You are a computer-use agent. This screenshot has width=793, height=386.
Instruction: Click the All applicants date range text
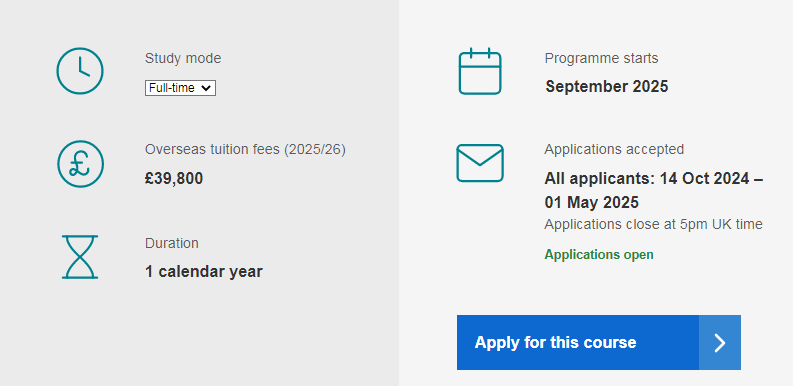[654, 190]
